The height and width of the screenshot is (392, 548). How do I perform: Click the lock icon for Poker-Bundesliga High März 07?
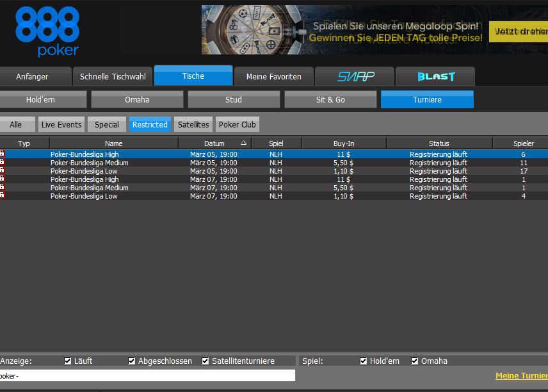pyautogui.click(x=2, y=179)
